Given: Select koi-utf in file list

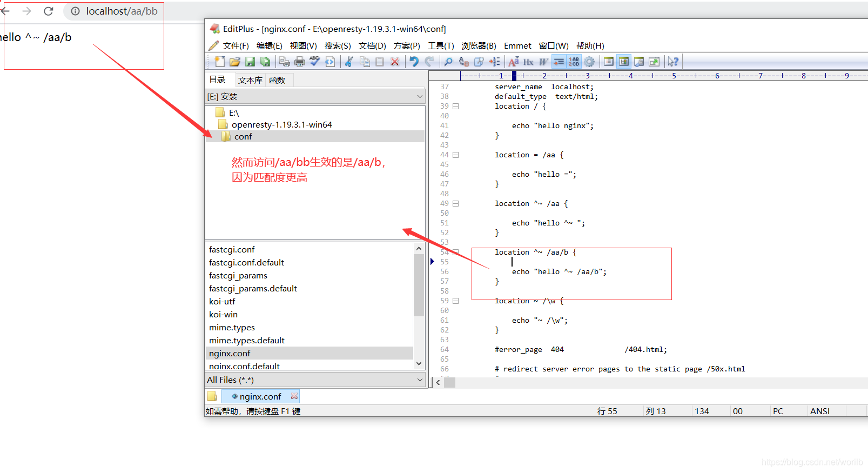Looking at the screenshot, I should (x=222, y=301).
